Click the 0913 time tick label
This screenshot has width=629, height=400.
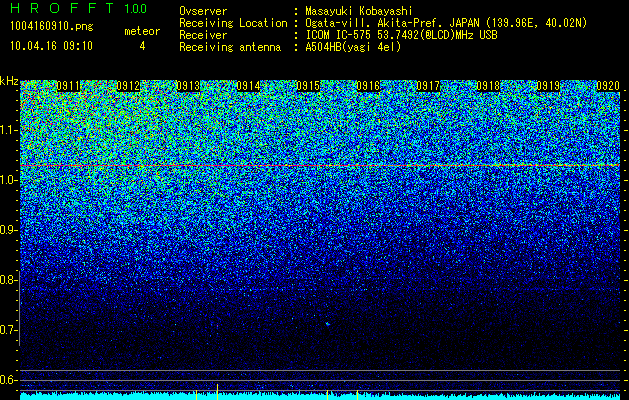(x=188, y=86)
